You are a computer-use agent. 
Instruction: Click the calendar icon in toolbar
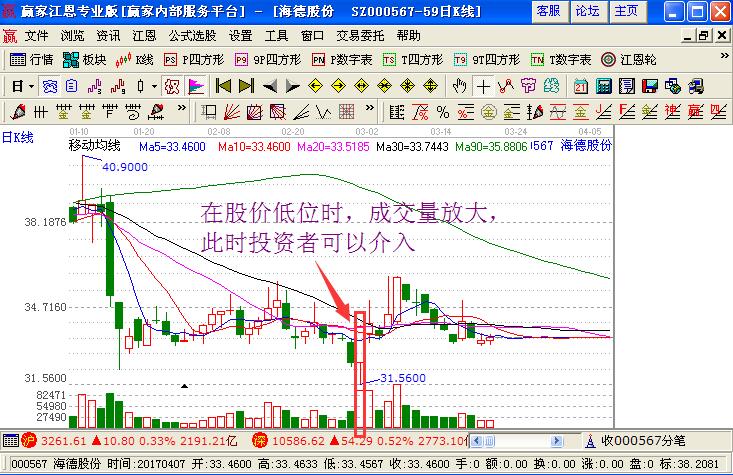coord(581,85)
